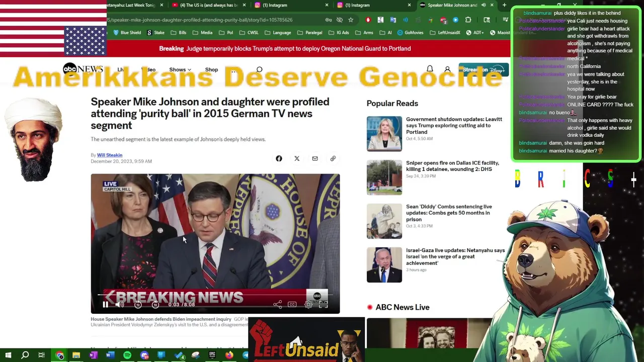Open Spotify from taskbar

[x=127, y=355]
